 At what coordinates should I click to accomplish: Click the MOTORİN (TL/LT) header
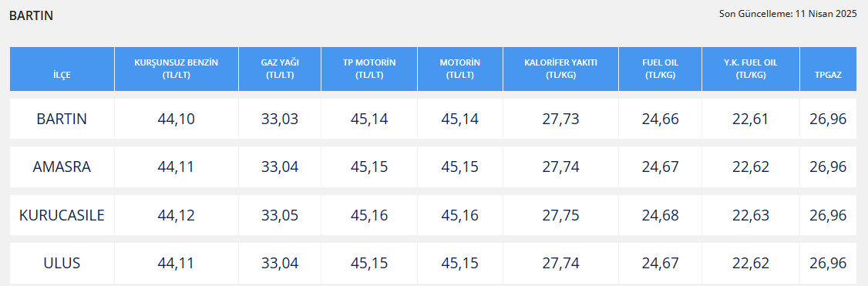point(460,69)
